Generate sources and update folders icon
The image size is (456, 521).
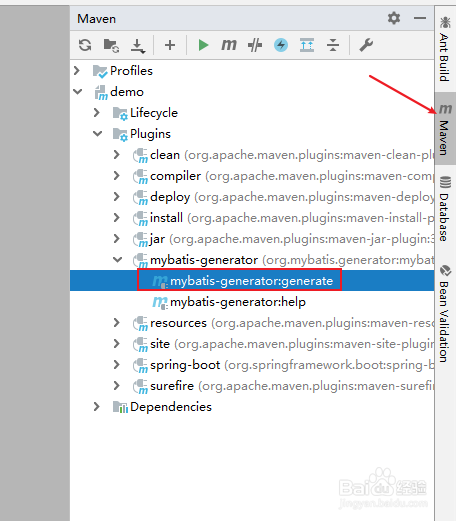coord(111,45)
